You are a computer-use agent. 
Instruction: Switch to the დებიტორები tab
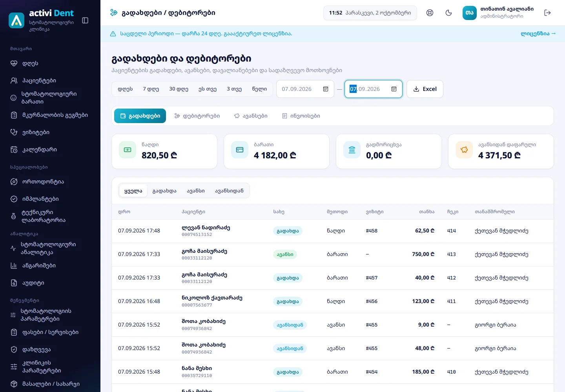click(197, 116)
